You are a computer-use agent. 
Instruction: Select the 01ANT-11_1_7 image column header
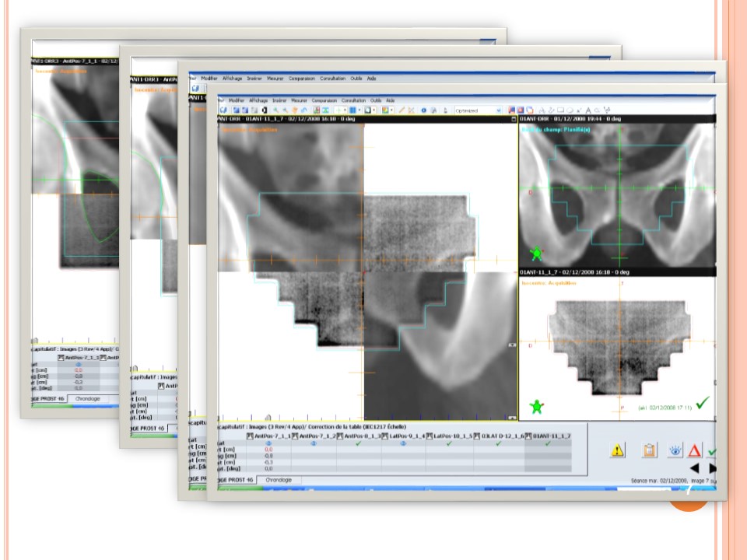[x=548, y=436]
